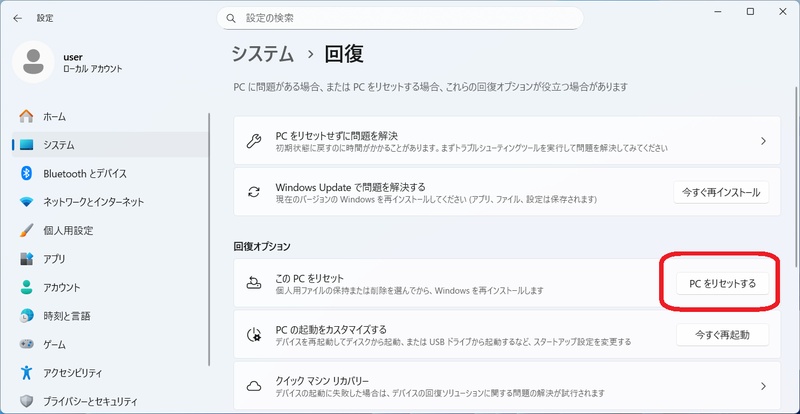The image size is (800, 414).
Task: Click the sidebar vertical scrollbar
Action: click(x=210, y=239)
